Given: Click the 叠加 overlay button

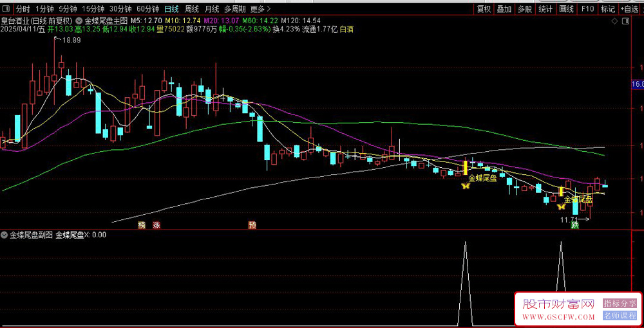Looking at the screenshot, I should 504,8.
